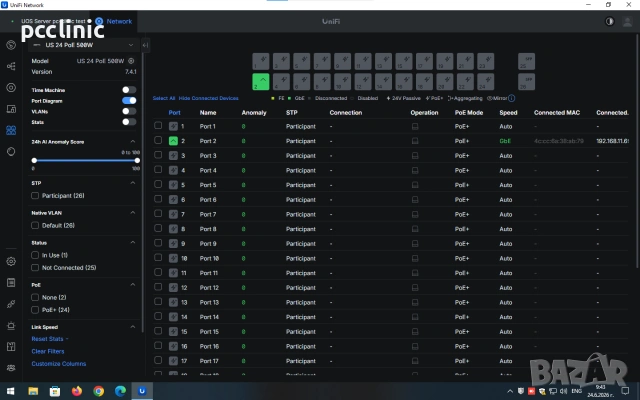Viewport: 640px width, 400px height.
Task: Disable the Port Diagram toggle
Action: 129,100
